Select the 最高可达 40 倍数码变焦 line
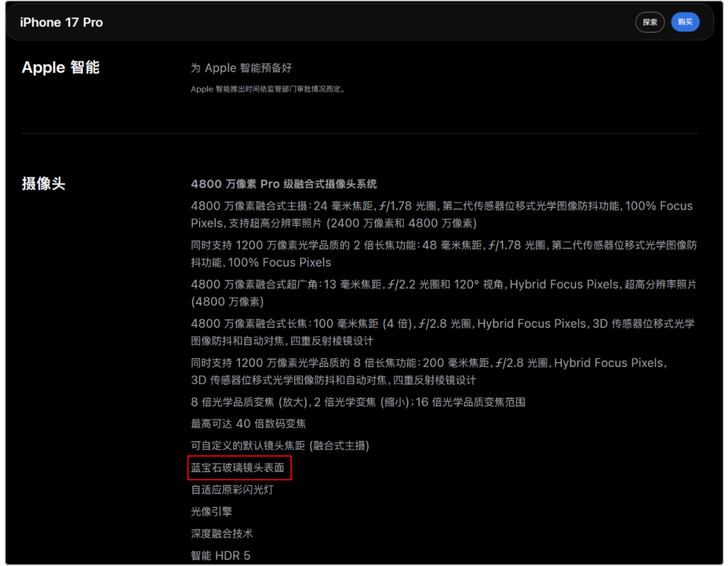This screenshot has height=566, width=728. (248, 424)
